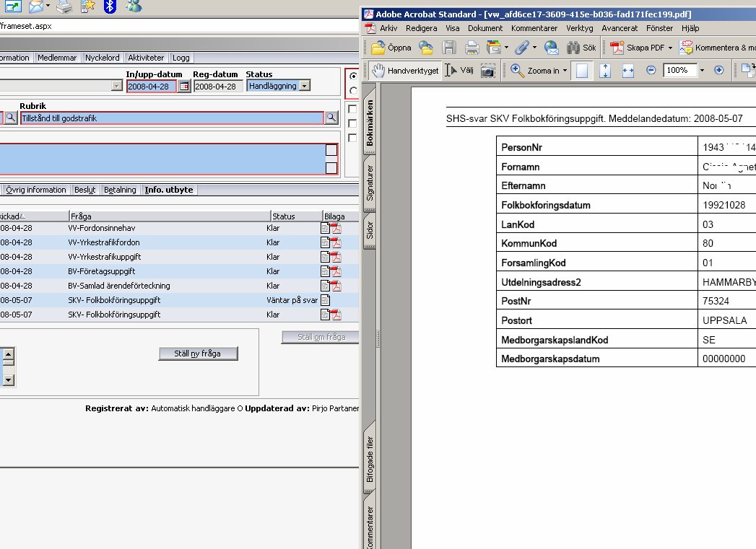Open the Arkiv menu in Acrobat
The width and height of the screenshot is (756, 549).
(x=388, y=28)
